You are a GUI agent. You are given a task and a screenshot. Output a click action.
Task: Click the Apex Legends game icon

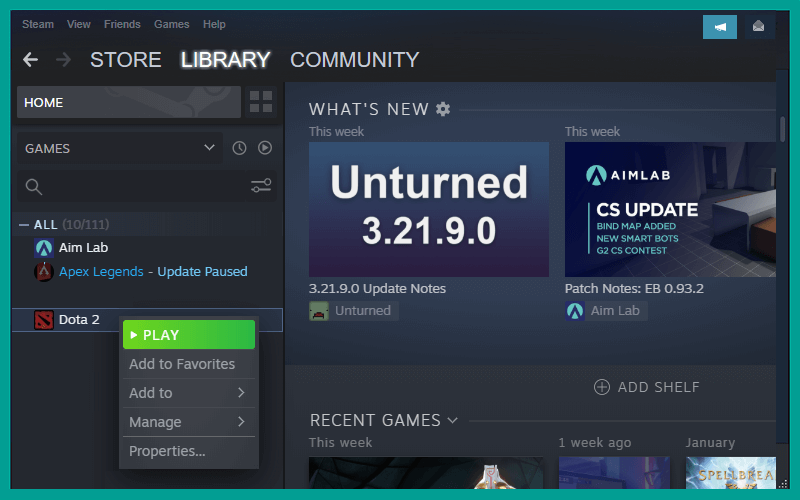(44, 272)
